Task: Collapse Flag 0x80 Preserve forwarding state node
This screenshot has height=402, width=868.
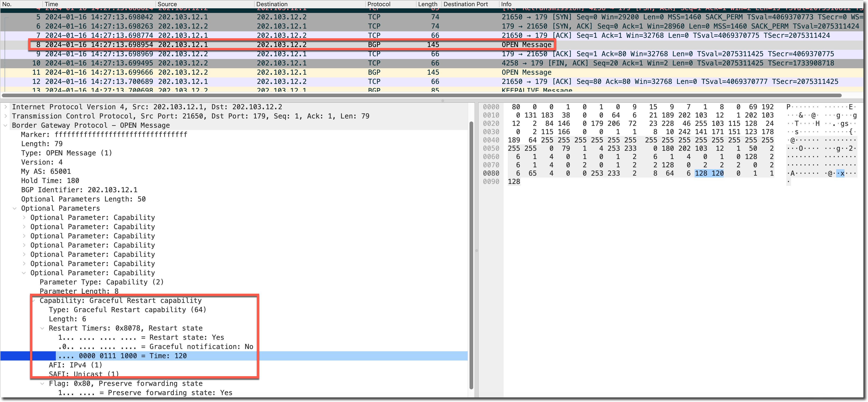Action: tap(42, 384)
